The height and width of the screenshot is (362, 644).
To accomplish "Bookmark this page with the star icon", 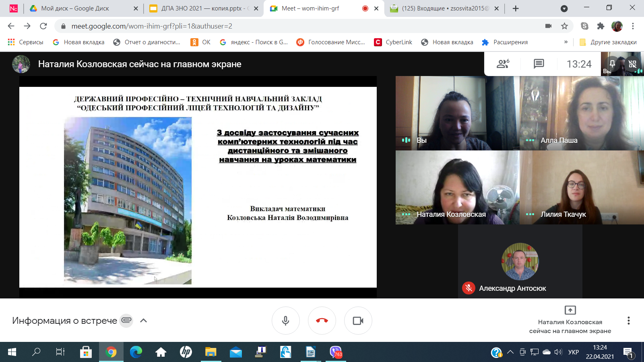I will (x=564, y=26).
